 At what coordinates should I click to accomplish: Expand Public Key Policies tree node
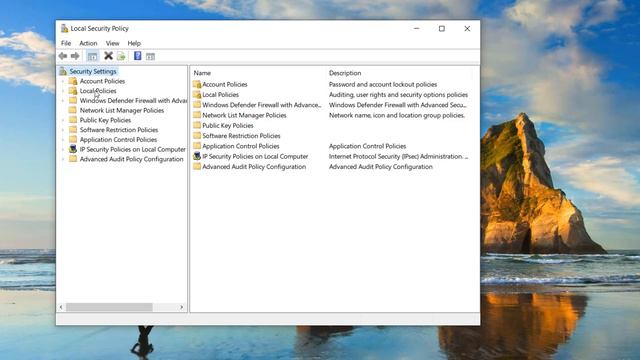(x=63, y=120)
